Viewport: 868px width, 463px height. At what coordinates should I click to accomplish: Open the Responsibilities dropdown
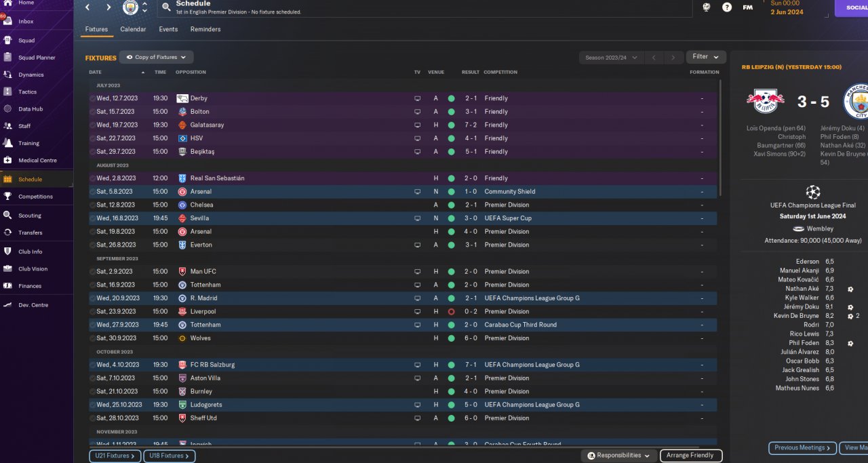click(x=619, y=456)
